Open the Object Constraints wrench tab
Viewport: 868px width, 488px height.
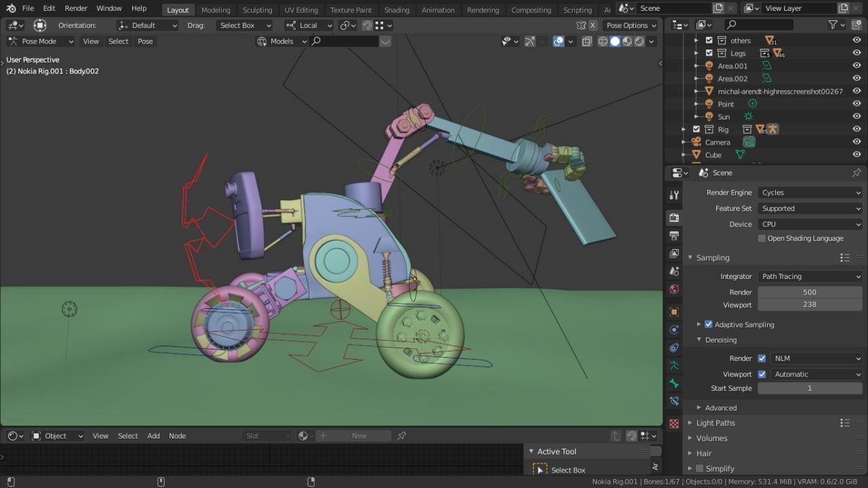click(674, 329)
